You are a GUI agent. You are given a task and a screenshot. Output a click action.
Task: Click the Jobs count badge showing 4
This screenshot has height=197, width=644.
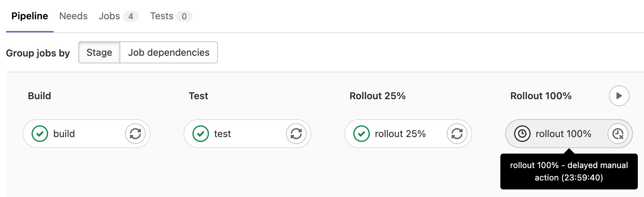[x=131, y=17]
